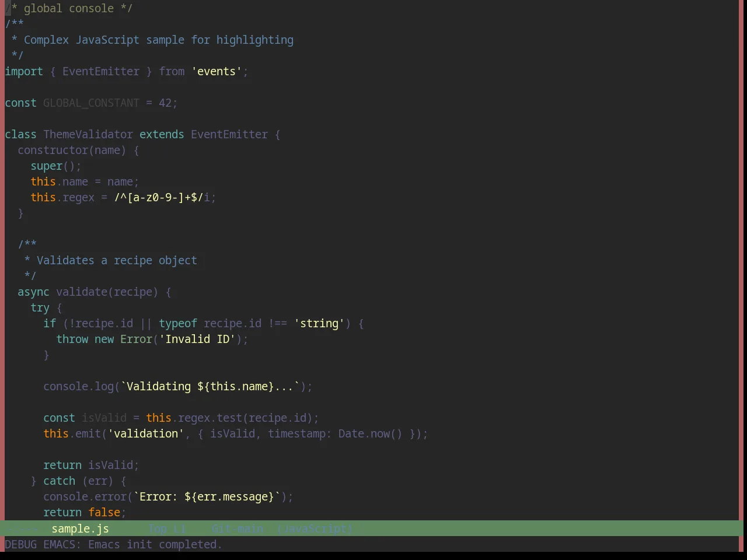This screenshot has width=747, height=560.
Task: Click the 'throw' keyword
Action: click(72, 339)
